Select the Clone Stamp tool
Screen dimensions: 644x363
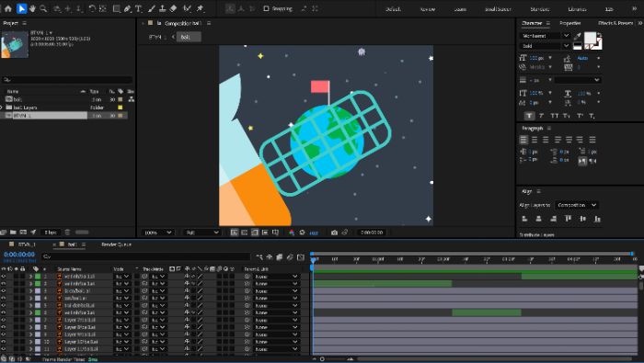163,8
